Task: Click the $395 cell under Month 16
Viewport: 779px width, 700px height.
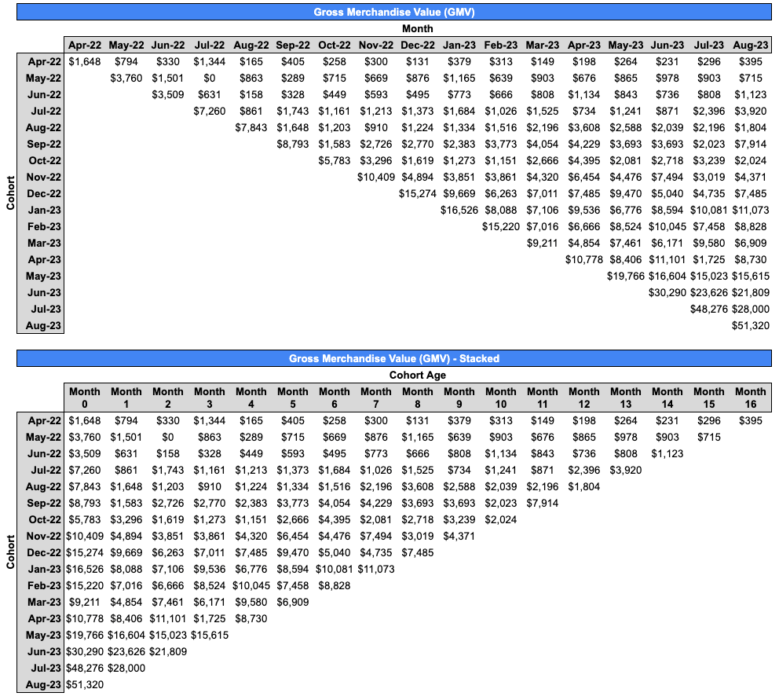Action: pos(751,420)
